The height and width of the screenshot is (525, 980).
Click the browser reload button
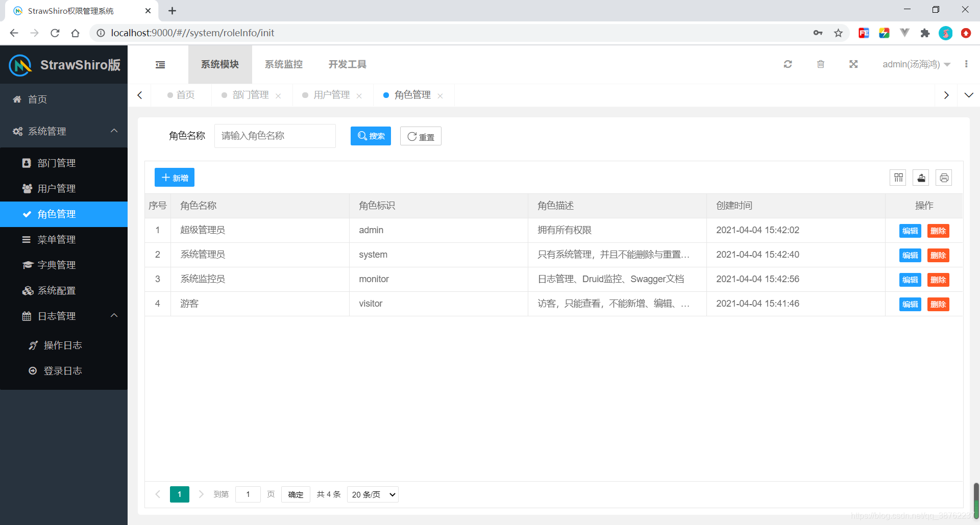(x=55, y=33)
